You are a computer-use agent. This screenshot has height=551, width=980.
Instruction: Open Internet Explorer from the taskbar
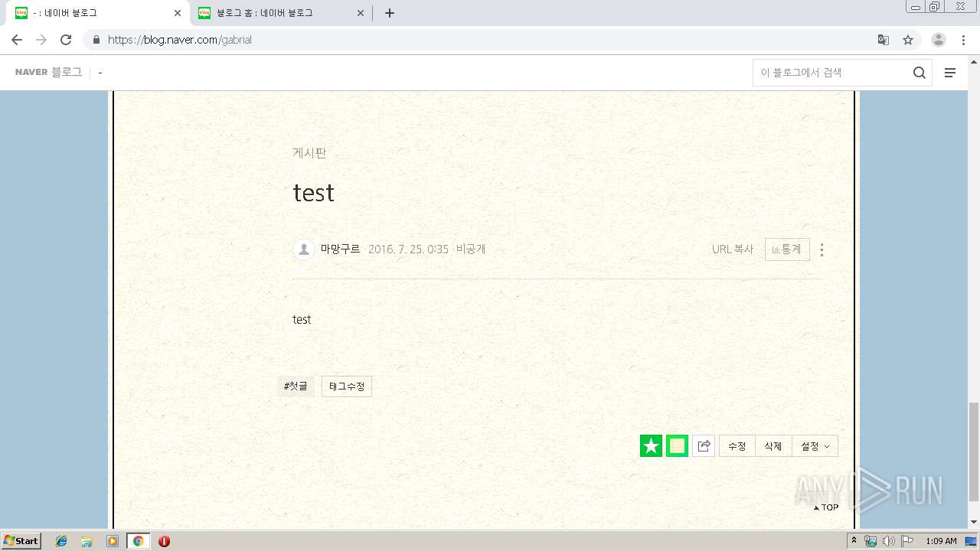[x=61, y=541]
